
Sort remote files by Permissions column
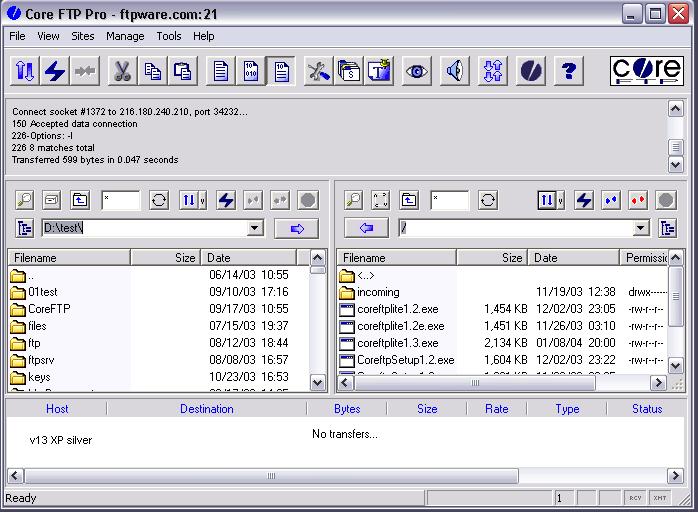tap(644, 258)
